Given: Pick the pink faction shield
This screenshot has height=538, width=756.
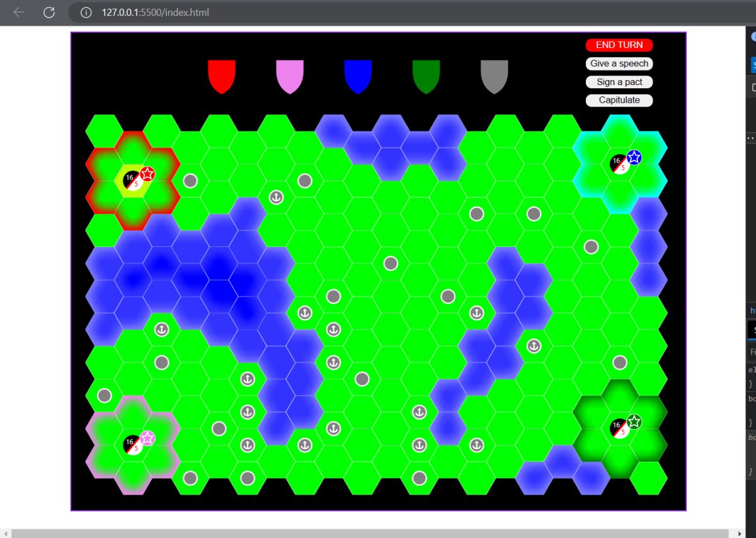Looking at the screenshot, I should 290,77.
